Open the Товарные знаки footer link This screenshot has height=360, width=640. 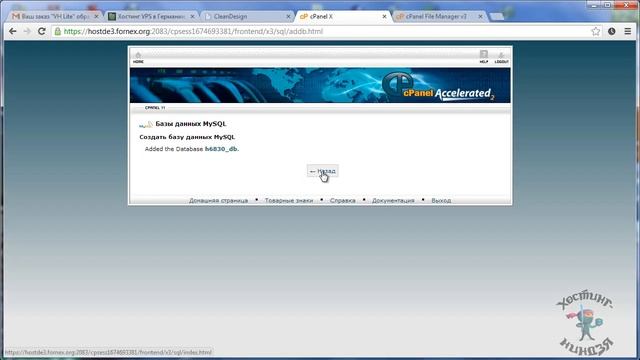289,200
